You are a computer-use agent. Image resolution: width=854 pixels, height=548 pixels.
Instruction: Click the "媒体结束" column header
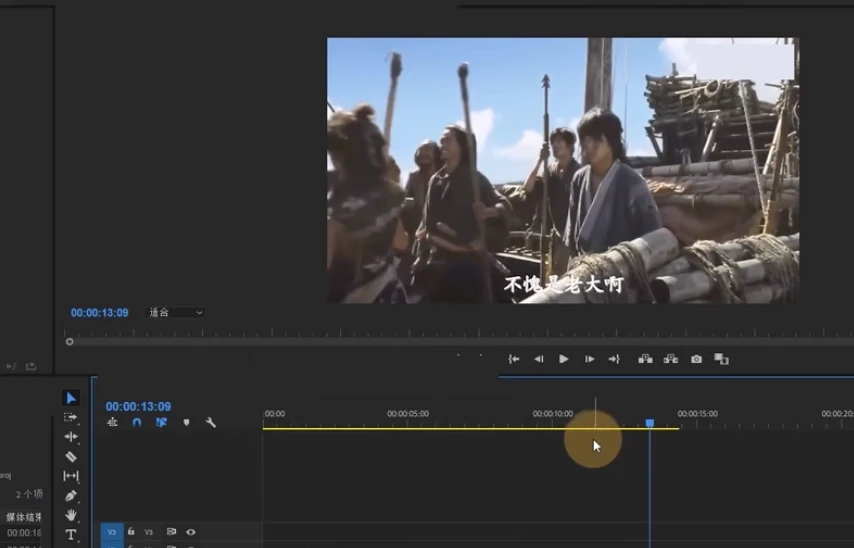point(24,517)
